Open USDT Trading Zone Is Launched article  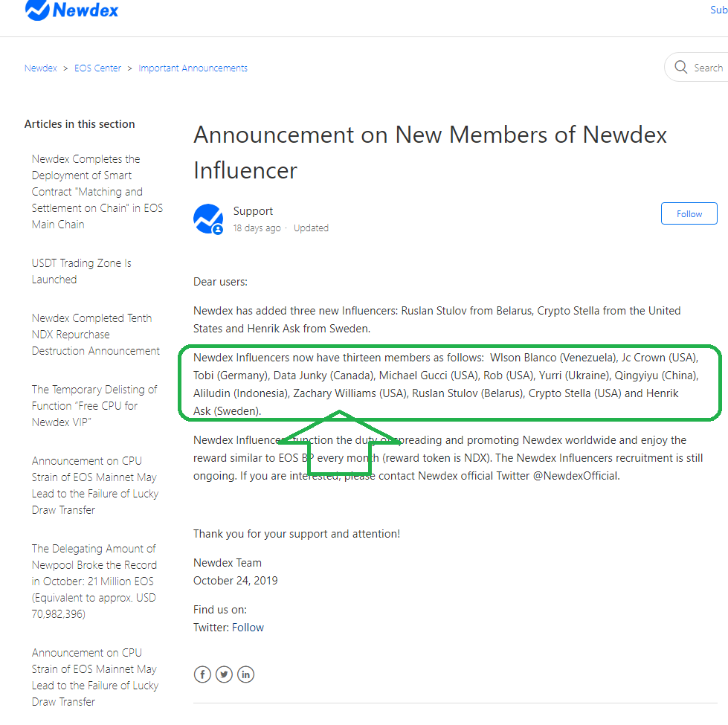coord(81,271)
